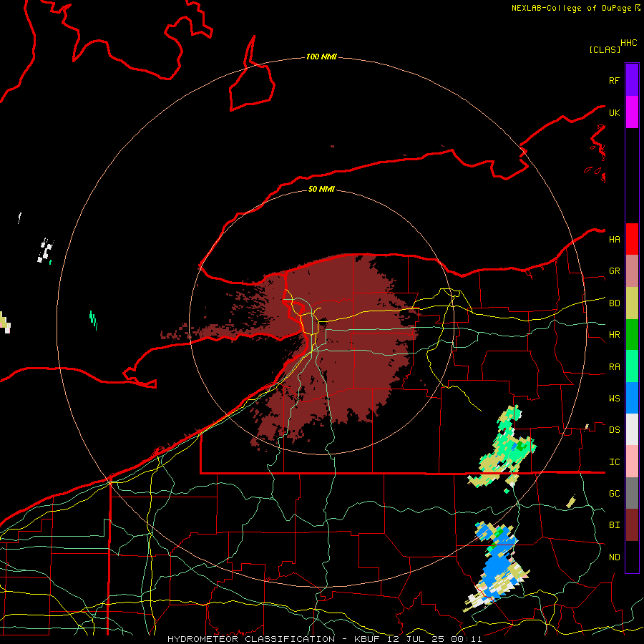Click the GR legend label
644x644 pixels.
click(x=614, y=271)
